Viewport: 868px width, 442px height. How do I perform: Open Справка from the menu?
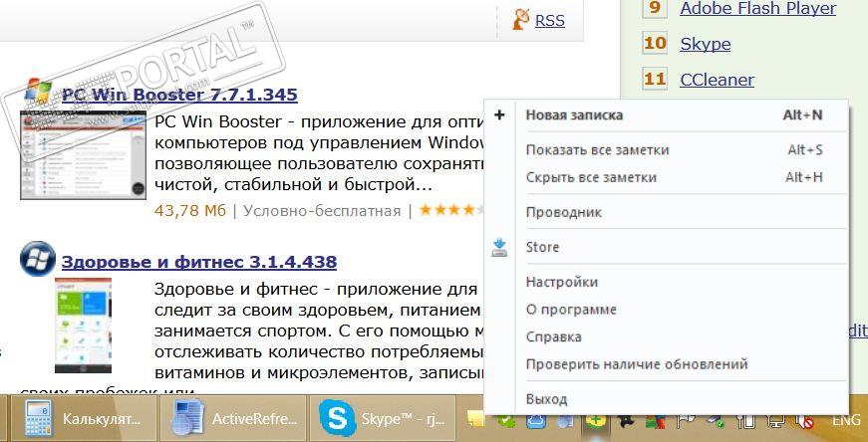coord(667,336)
